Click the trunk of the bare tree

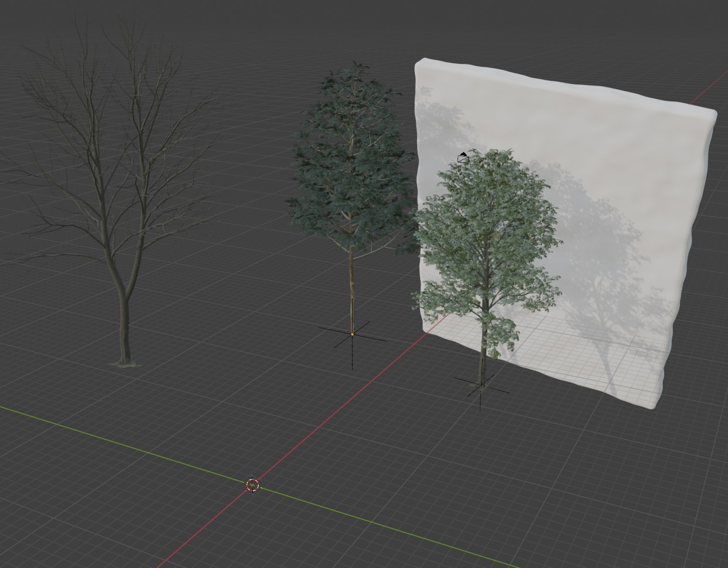pos(123,328)
